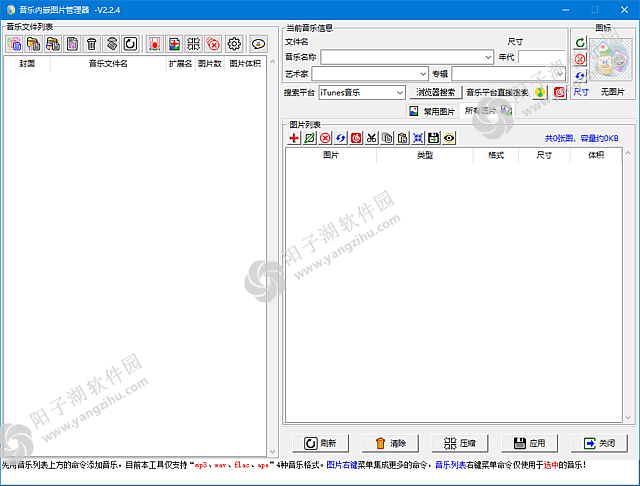Click the blue swap icon beside cover thumbnail
This screenshot has height=486, width=640.
point(580,76)
